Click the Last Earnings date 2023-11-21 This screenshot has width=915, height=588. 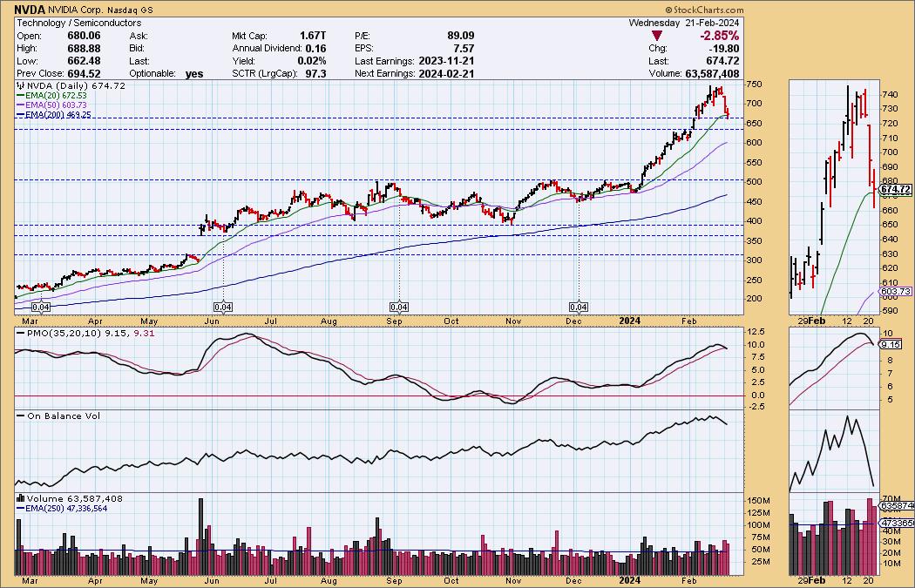click(x=446, y=61)
